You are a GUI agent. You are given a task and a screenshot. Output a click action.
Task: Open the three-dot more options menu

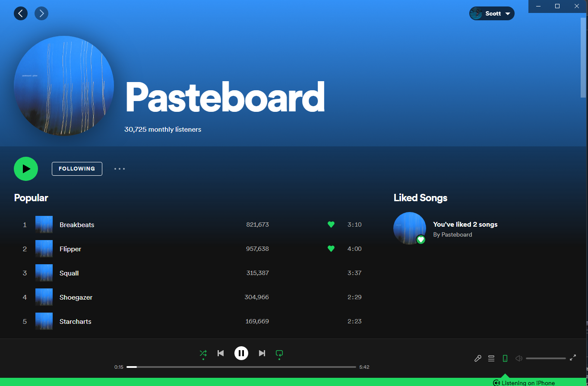click(x=120, y=169)
